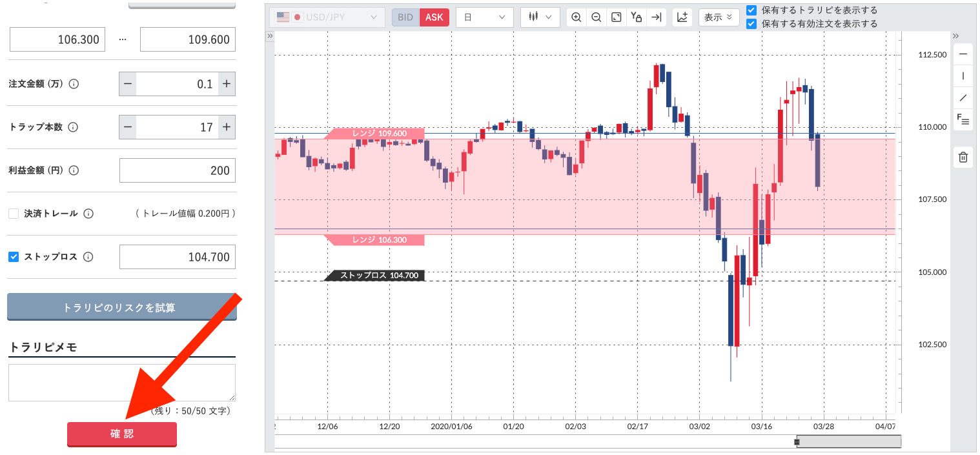Click the レンジ 109.600 chart label
This screenshot has height=455, width=980.
(374, 134)
